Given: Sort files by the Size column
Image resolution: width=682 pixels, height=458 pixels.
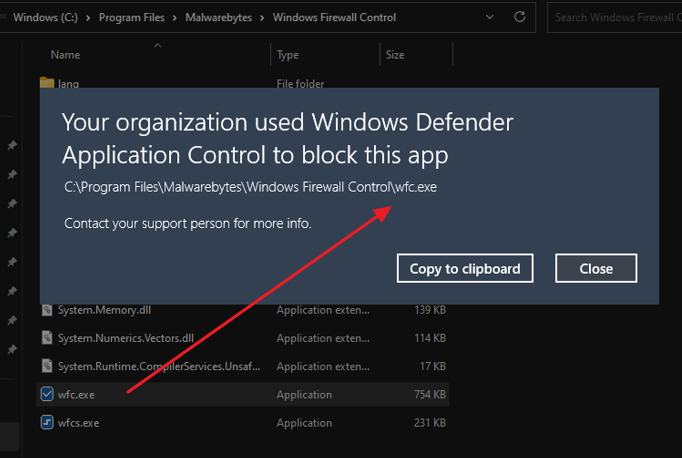Looking at the screenshot, I should [x=395, y=55].
